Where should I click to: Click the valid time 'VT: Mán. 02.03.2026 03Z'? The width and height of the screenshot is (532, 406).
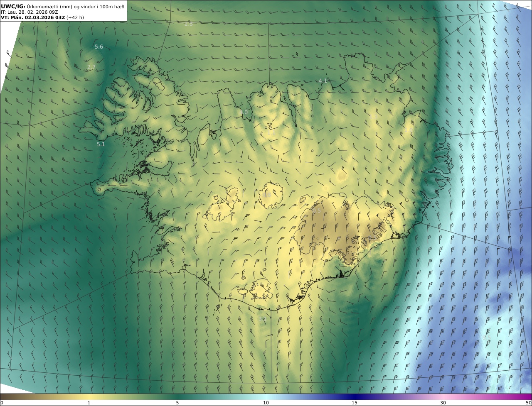pyautogui.click(x=33, y=17)
